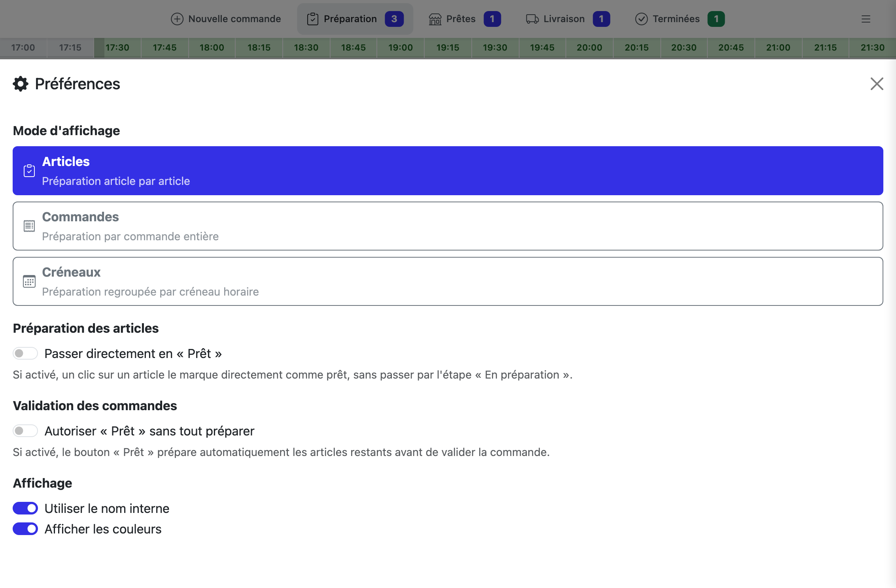Select the 17:00 time slot

click(x=23, y=48)
